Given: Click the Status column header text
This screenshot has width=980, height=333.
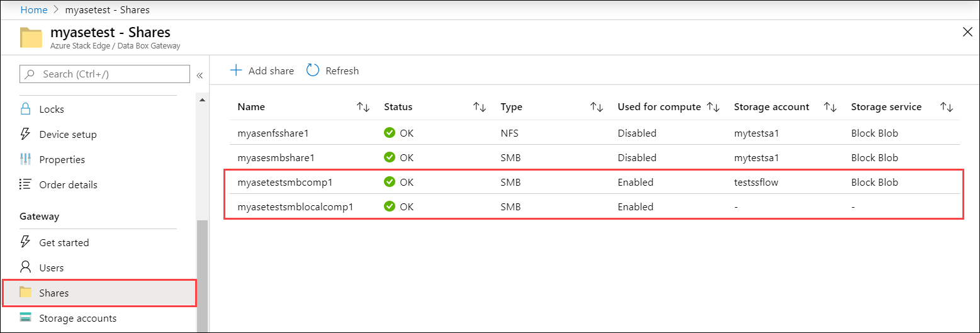Looking at the screenshot, I should click(398, 107).
